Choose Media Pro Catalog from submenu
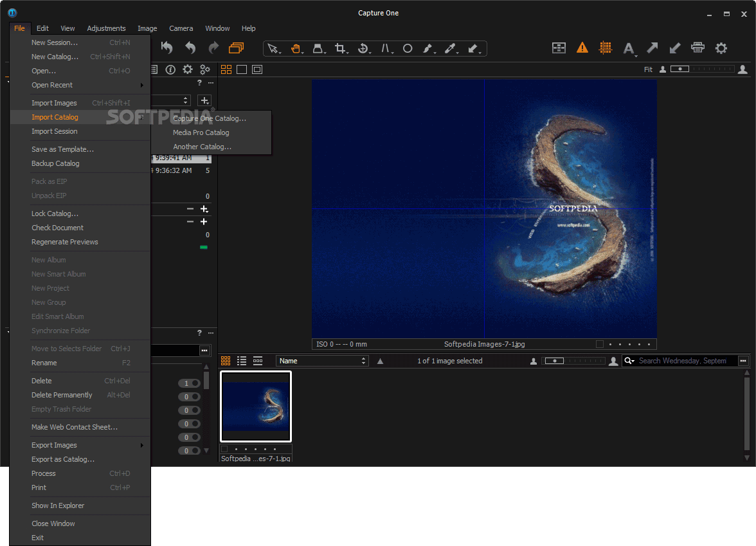756x546 pixels. (x=201, y=132)
